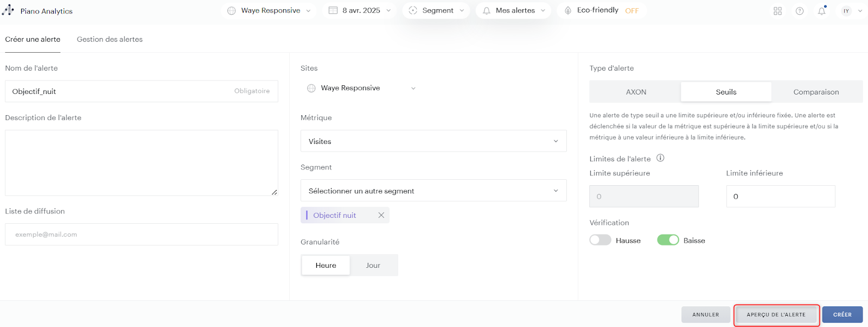Screen dimensions: 868x327
Task: Open the Métrique Visites dropdown
Action: (x=433, y=141)
